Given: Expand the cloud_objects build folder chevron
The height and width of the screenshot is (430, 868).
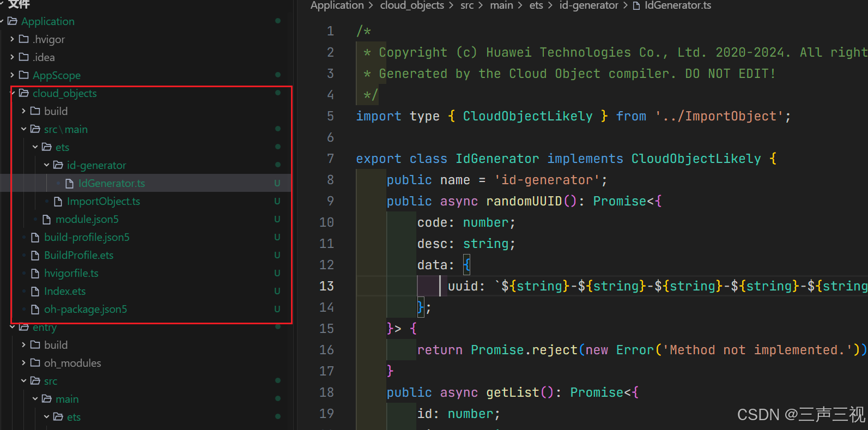Looking at the screenshot, I should click(x=23, y=111).
